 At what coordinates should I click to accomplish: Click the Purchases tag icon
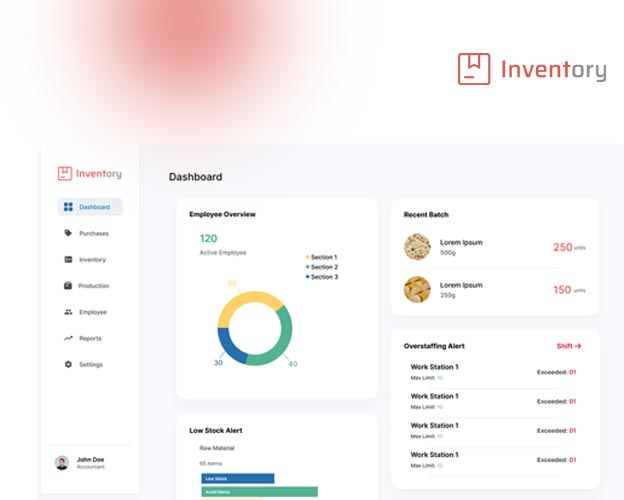click(x=68, y=233)
